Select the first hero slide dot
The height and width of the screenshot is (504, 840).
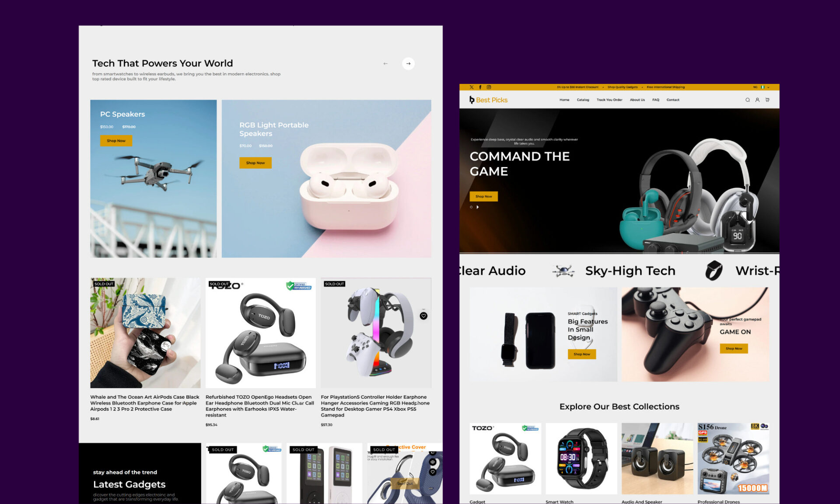(471, 207)
